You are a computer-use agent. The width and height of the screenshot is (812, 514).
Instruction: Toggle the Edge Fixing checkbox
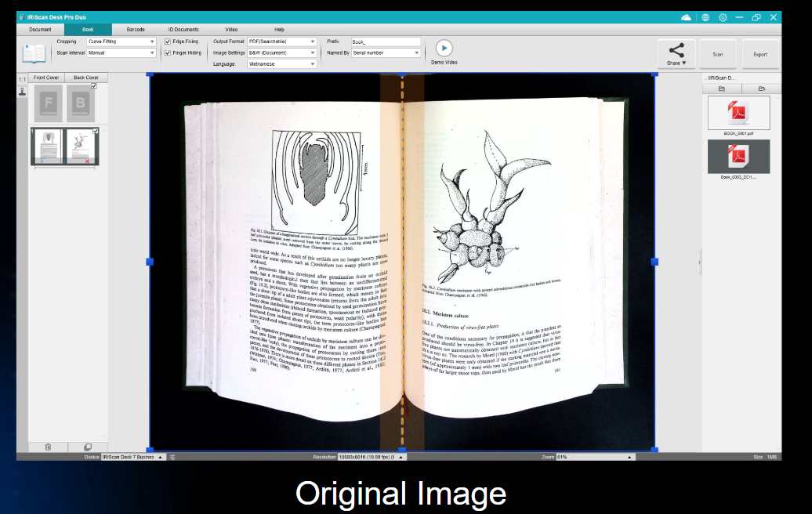[168, 41]
